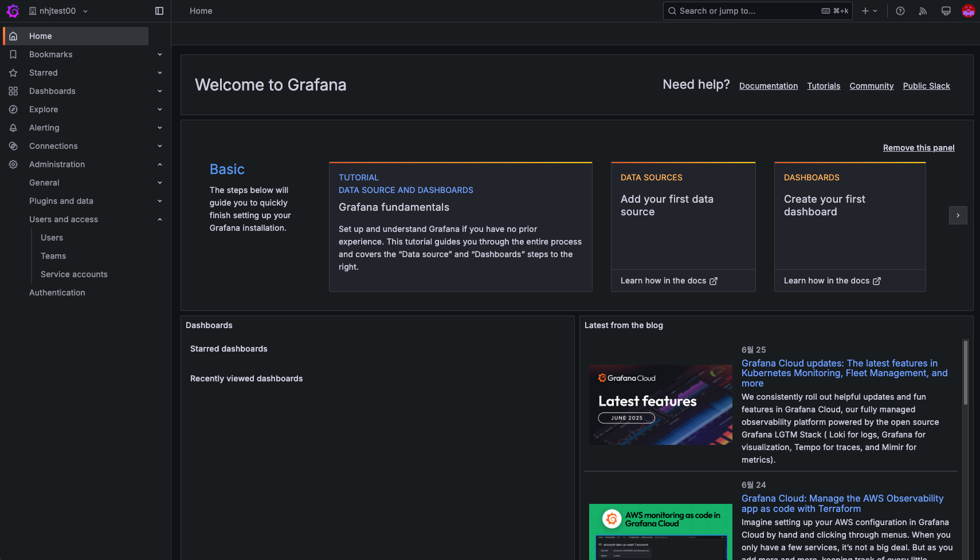Click the Latest features blog thumbnail
Image resolution: width=980 pixels, height=560 pixels.
(661, 405)
